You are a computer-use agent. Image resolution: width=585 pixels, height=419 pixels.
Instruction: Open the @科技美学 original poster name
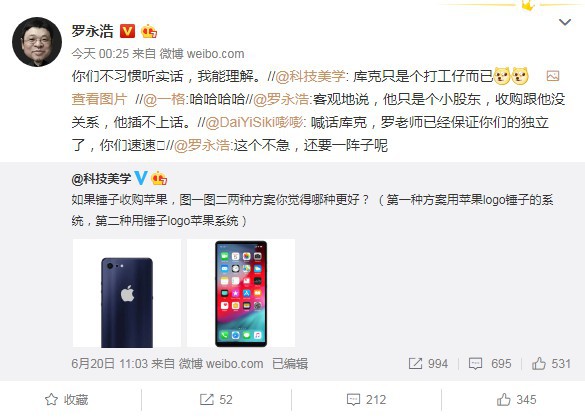point(101,179)
